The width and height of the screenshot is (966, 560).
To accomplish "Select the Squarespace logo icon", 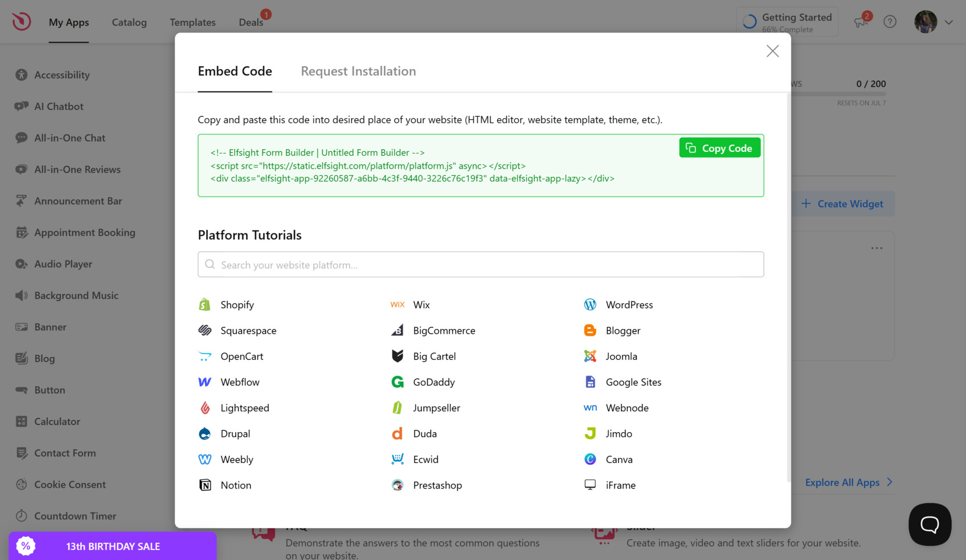I will click(x=205, y=330).
